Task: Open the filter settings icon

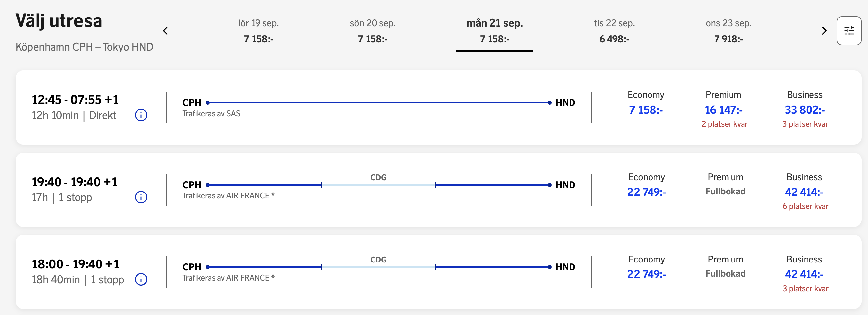Action: [849, 31]
